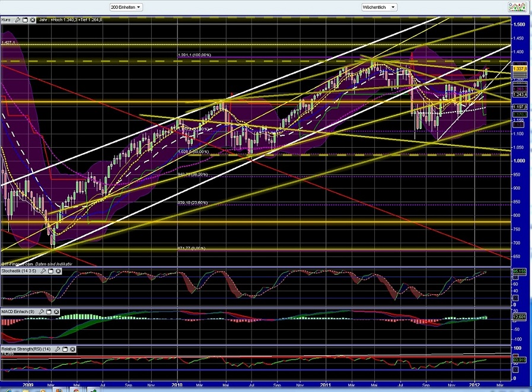Maximize the Kurs price panel
Image resolution: width=532 pixels, height=392 pixels.
[x=25, y=20]
